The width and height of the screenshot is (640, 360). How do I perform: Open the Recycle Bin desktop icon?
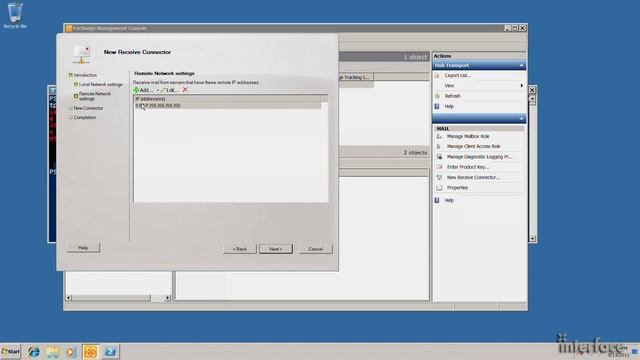point(15,16)
